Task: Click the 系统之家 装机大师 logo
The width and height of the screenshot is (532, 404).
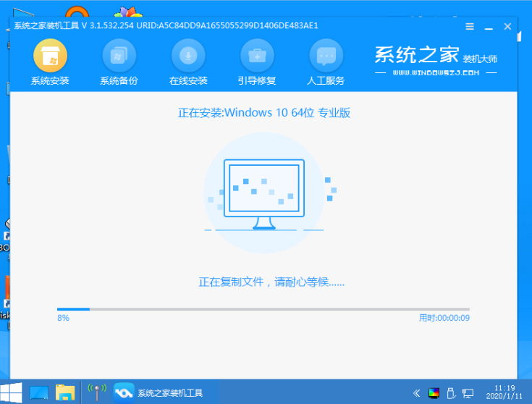Action: point(436,55)
